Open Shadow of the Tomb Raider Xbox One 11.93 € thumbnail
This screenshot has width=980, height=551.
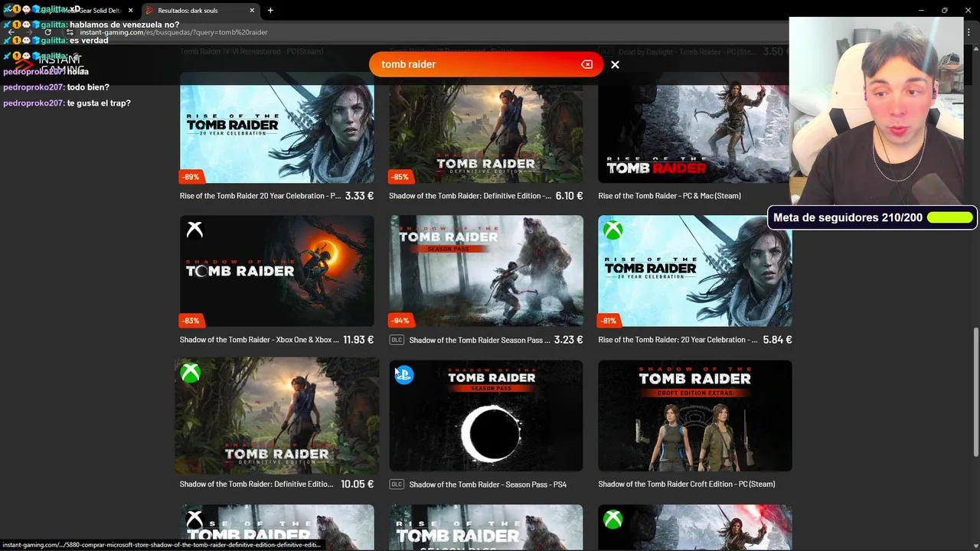[277, 271]
